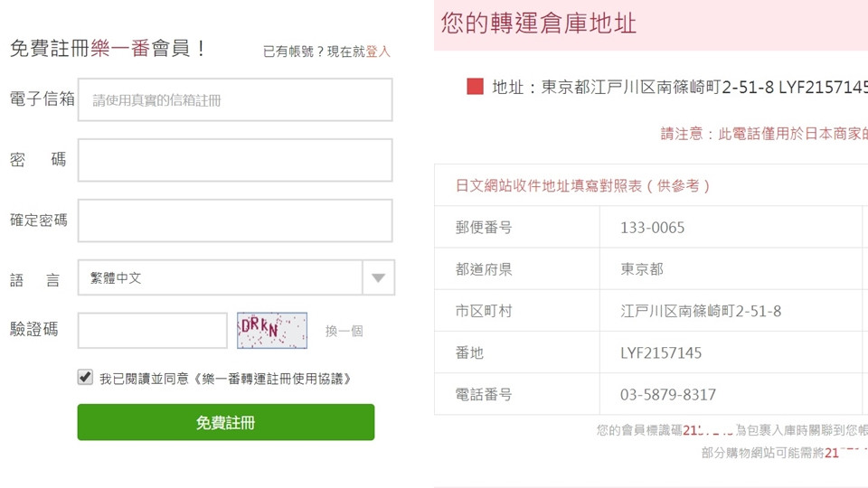Click the 驗證碼 captcha text box
This screenshot has height=488, width=868.
tap(153, 331)
